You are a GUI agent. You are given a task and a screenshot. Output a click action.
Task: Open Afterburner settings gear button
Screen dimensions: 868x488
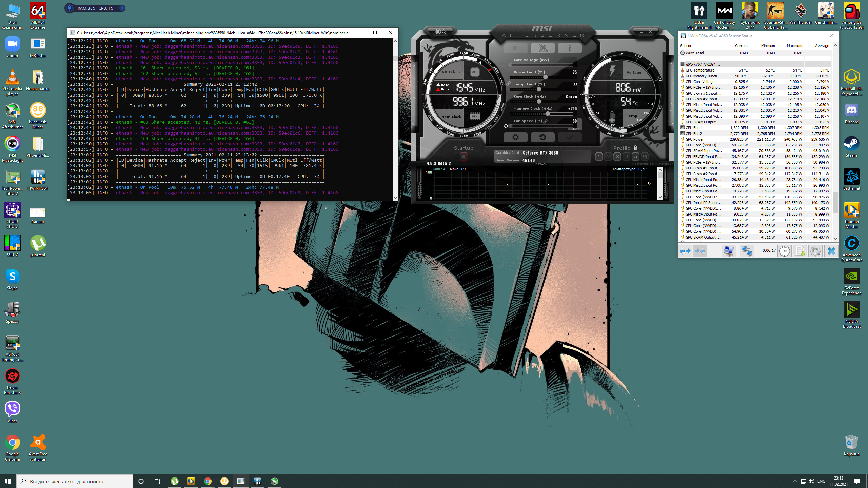515,137
